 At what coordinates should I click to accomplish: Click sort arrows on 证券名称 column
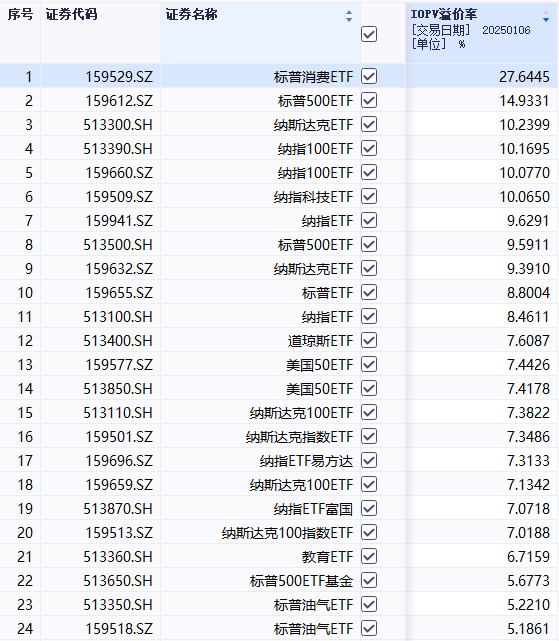pyautogui.click(x=349, y=16)
